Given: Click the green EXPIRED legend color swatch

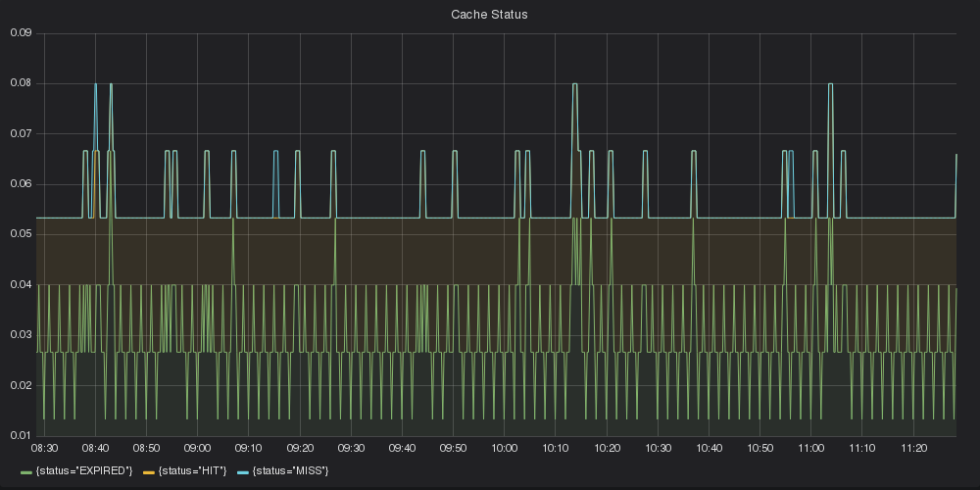Looking at the screenshot, I should (x=26, y=472).
